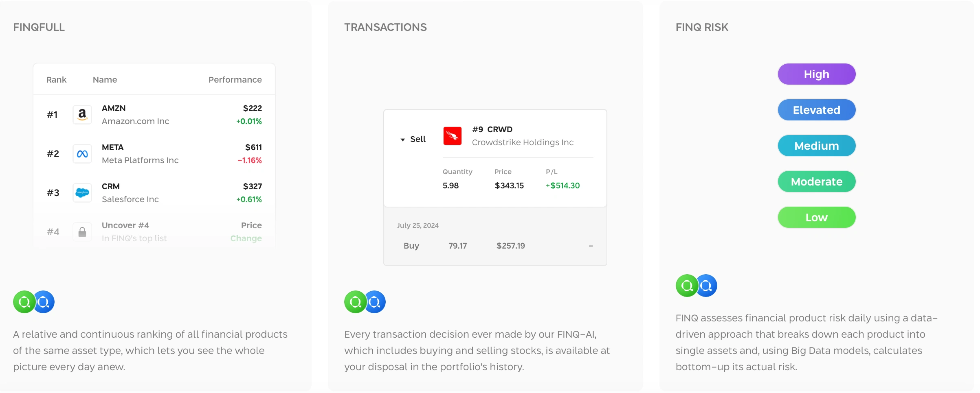The image size is (980, 393).
Task: Click the Rank column header
Action: click(56, 80)
